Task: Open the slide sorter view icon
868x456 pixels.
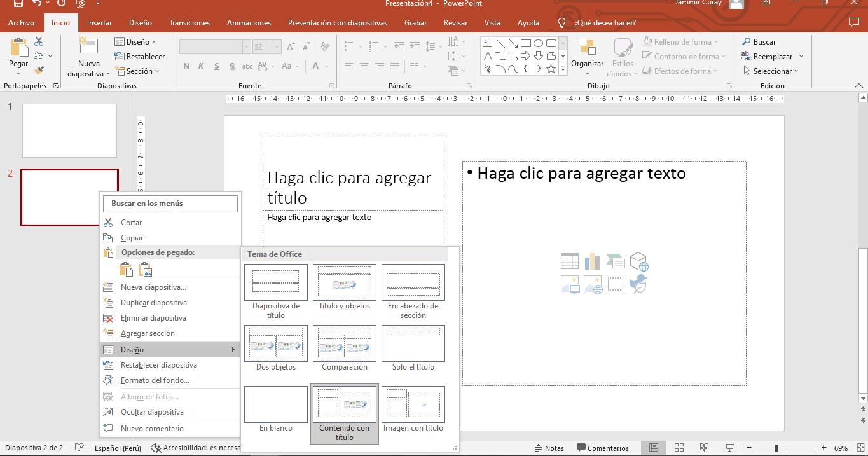Action: (x=679, y=448)
